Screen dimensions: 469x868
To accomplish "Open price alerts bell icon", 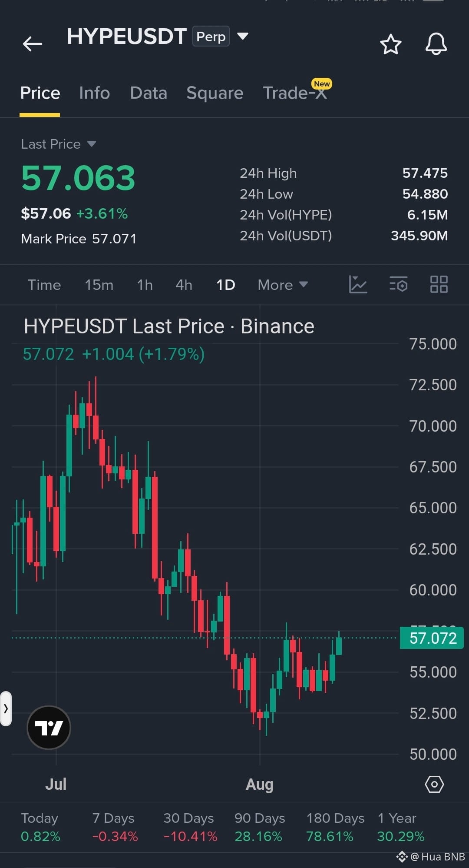I will [x=436, y=44].
